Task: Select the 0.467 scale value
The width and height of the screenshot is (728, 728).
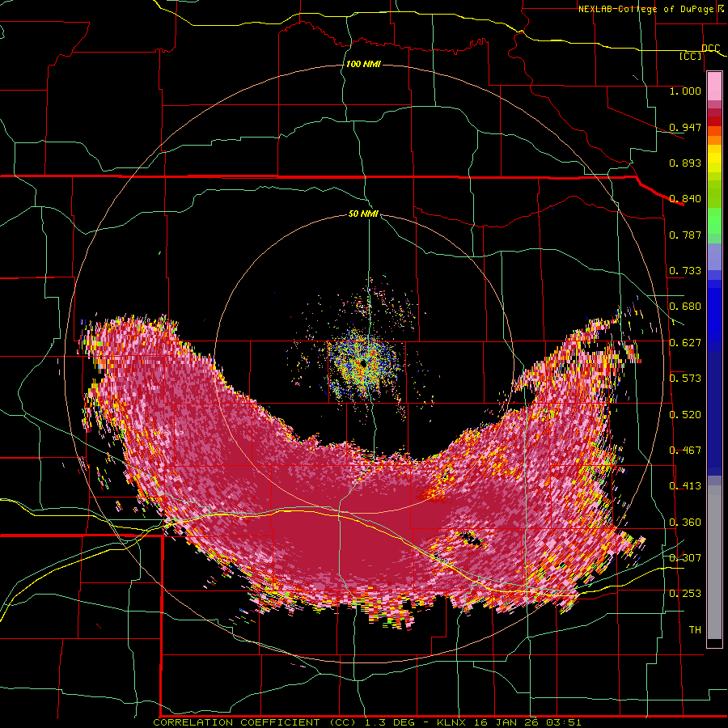Action: click(685, 451)
